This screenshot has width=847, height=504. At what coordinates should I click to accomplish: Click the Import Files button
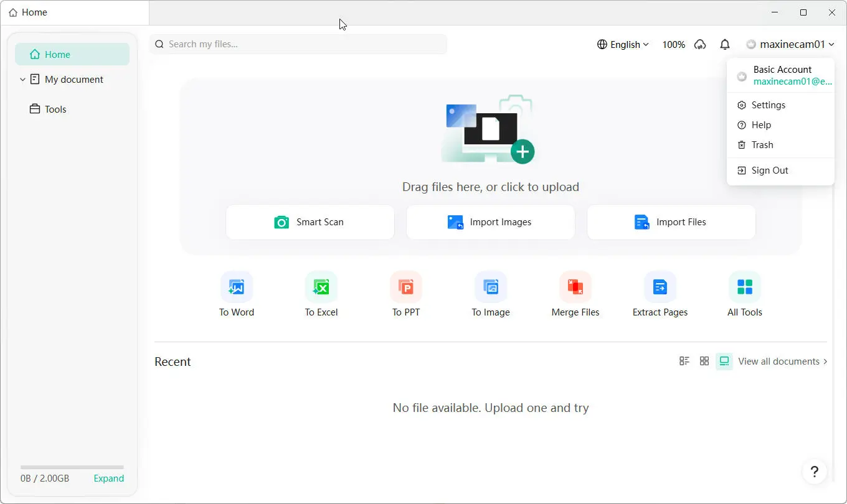(671, 222)
